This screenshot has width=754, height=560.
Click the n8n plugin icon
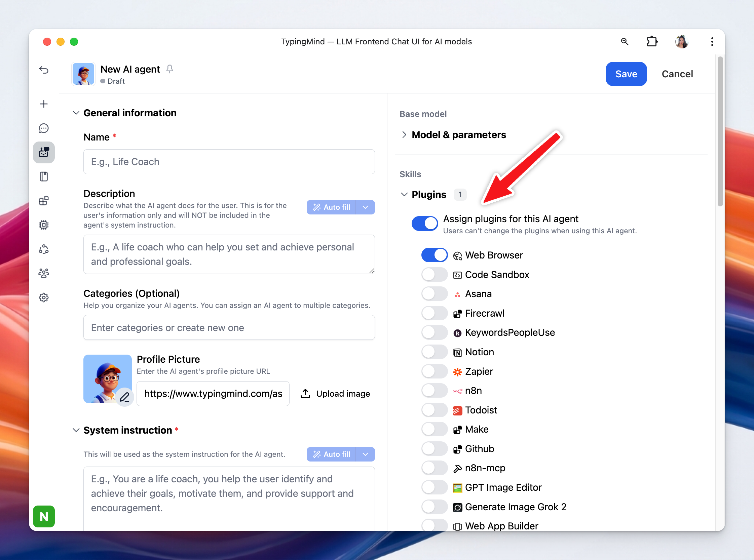click(457, 391)
